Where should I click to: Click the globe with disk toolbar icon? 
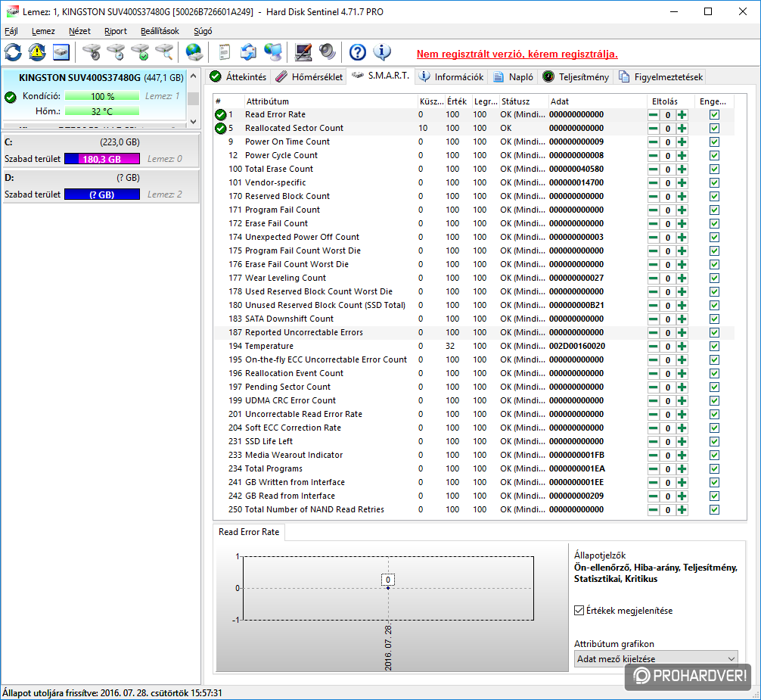[194, 52]
